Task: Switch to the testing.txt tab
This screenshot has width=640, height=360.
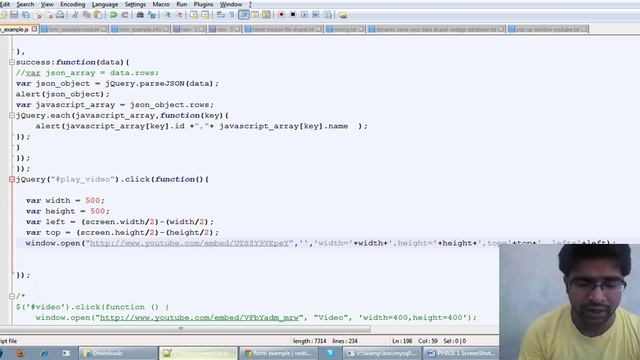Action: 345,29
